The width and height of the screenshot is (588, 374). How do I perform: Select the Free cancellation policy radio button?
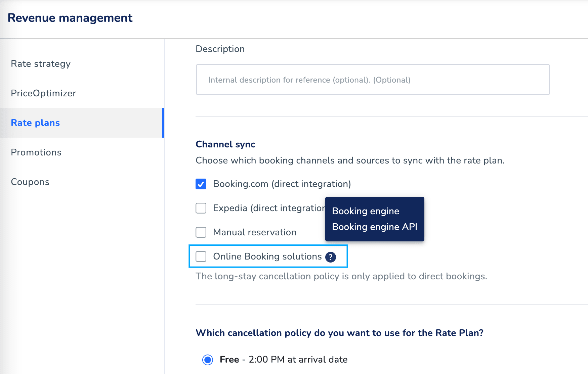tap(208, 360)
